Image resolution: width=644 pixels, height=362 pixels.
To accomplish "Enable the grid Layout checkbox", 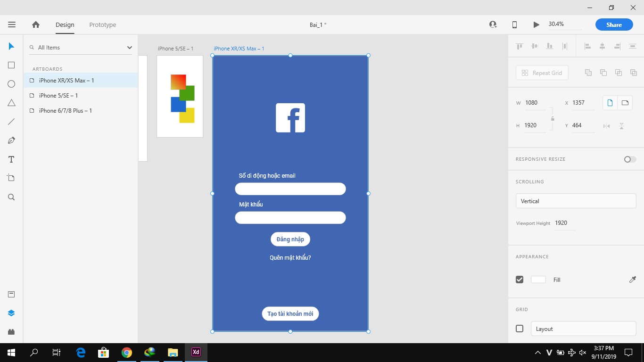I will click(x=520, y=329).
